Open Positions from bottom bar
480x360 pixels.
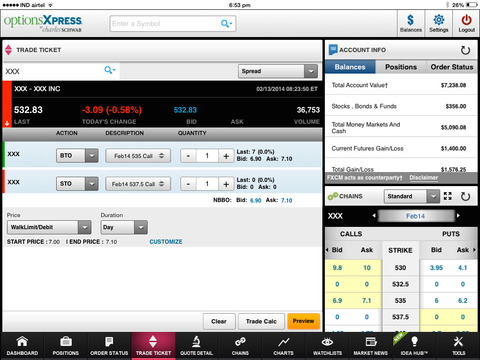pos(66,346)
